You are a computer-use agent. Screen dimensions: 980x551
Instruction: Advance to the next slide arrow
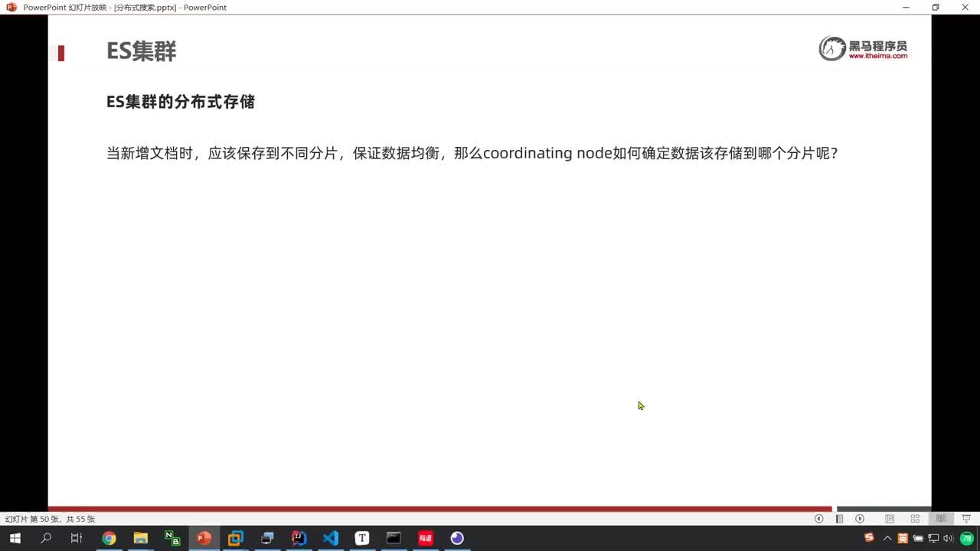tap(860, 519)
